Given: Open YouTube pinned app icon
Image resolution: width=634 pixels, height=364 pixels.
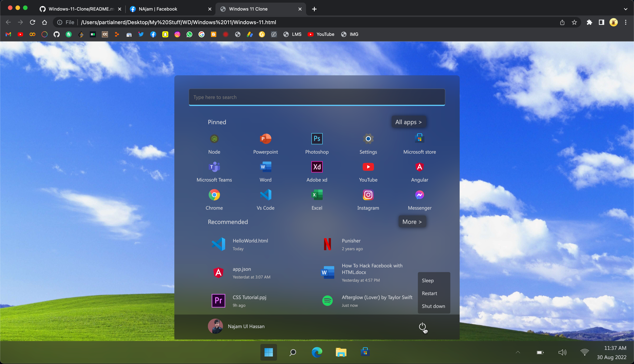Looking at the screenshot, I should pyautogui.click(x=368, y=172).
